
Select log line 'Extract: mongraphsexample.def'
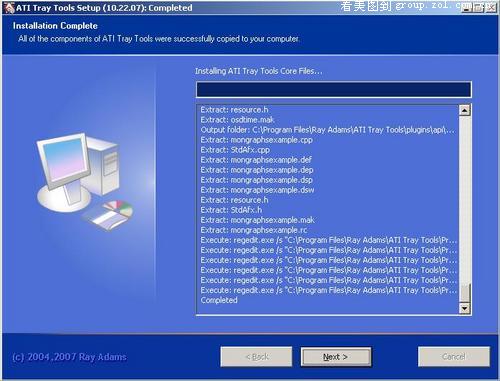[x=256, y=160]
